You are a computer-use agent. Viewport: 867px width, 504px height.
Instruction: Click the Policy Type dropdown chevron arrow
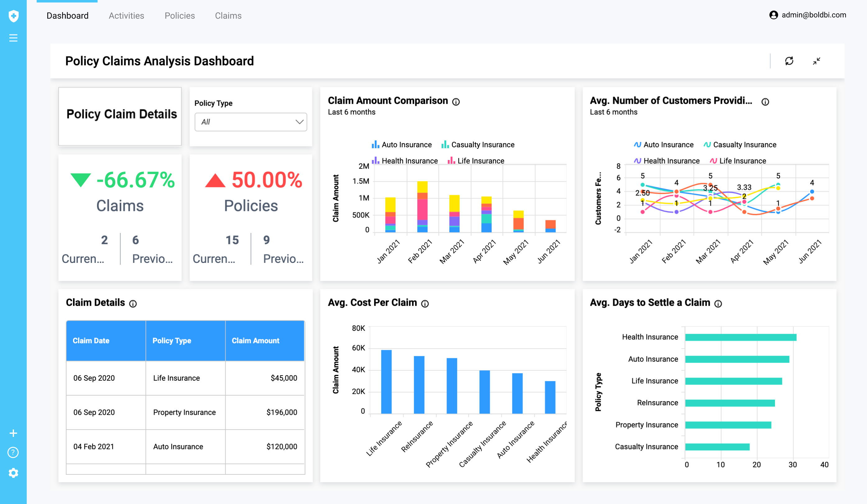pos(299,122)
